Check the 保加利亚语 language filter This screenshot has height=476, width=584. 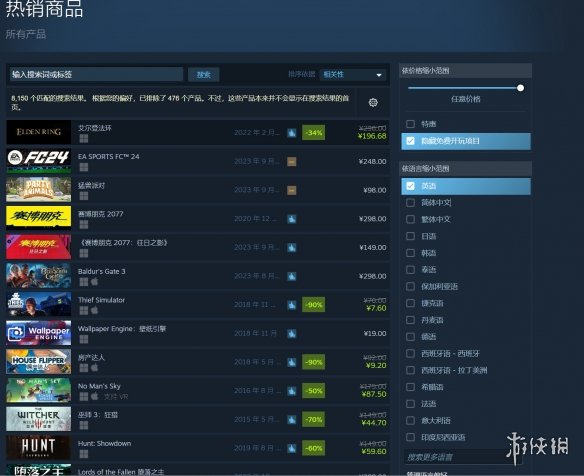pos(410,286)
